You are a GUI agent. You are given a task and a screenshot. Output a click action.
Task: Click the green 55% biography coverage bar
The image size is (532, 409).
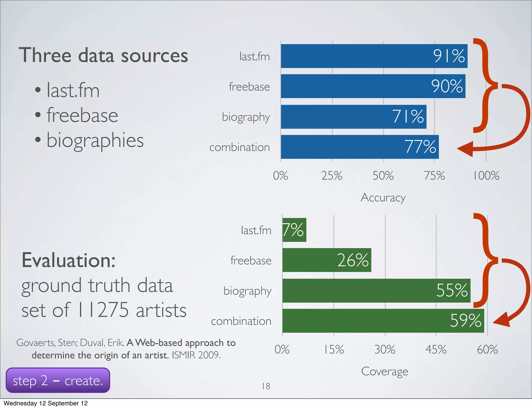376,291
